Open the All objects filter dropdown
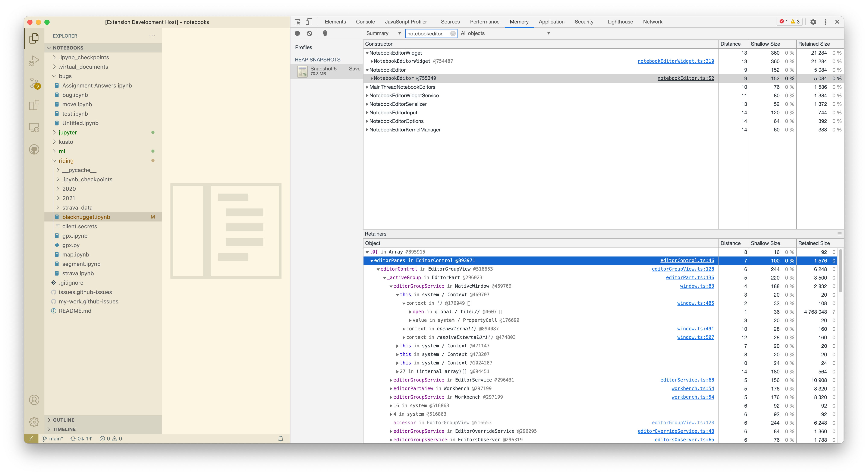868x475 pixels. pyautogui.click(x=505, y=33)
